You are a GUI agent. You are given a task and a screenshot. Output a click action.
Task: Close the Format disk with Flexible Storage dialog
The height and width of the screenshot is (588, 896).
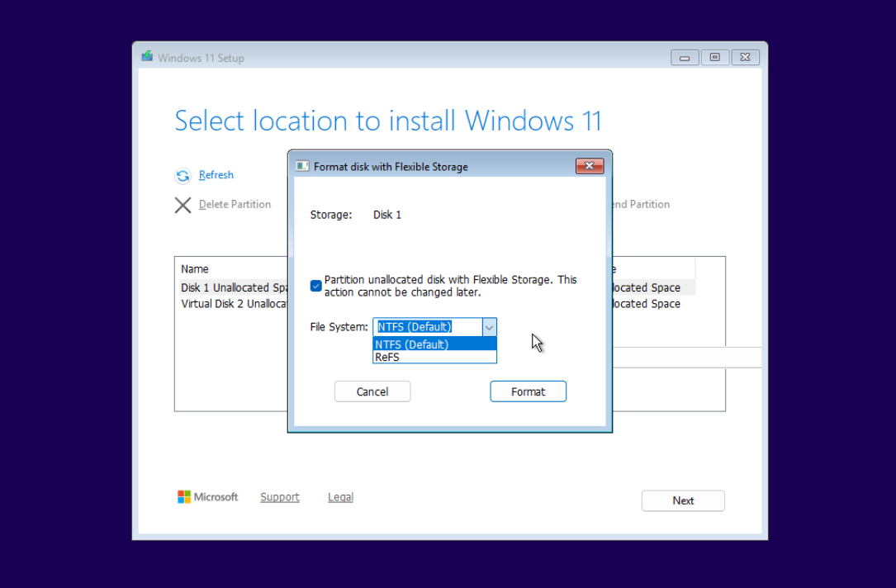[x=589, y=166]
